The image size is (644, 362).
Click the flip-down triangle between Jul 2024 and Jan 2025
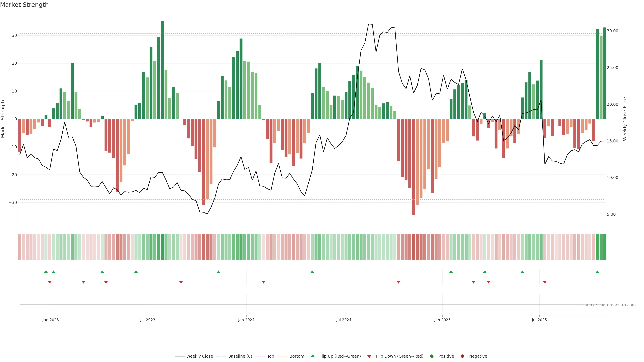[x=398, y=282]
